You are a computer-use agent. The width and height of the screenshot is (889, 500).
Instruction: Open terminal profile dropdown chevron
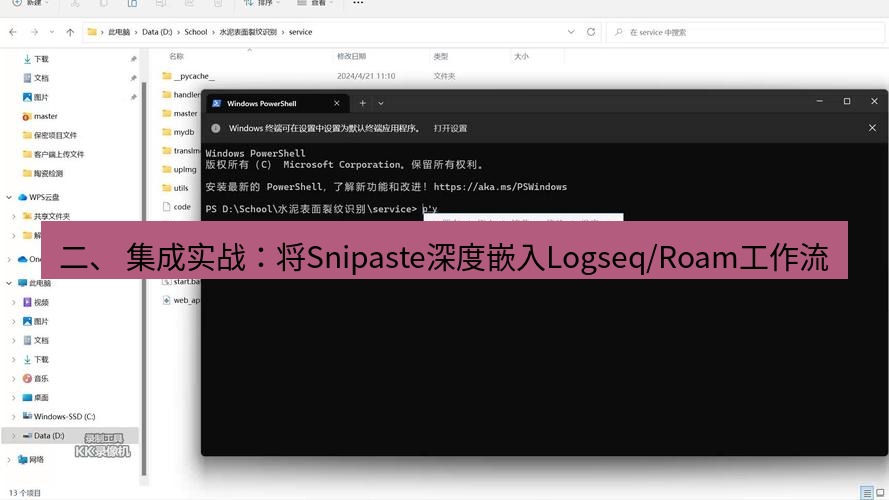(x=381, y=103)
